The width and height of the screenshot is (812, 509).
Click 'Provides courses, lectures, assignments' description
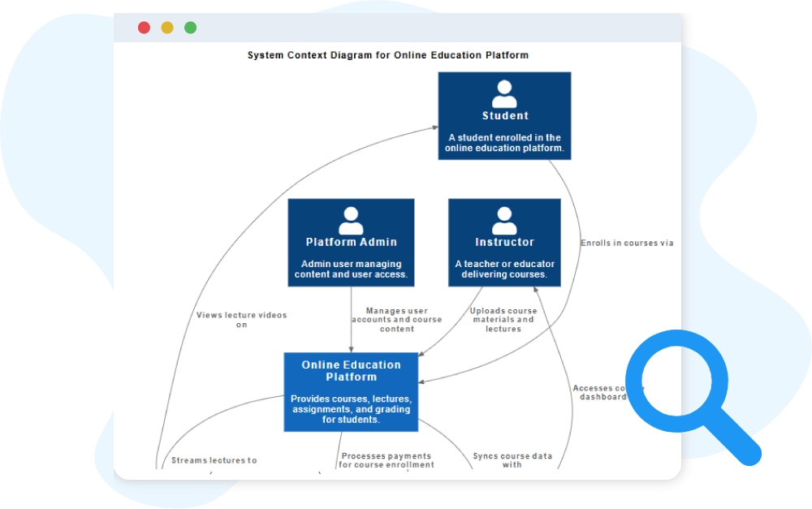point(351,409)
